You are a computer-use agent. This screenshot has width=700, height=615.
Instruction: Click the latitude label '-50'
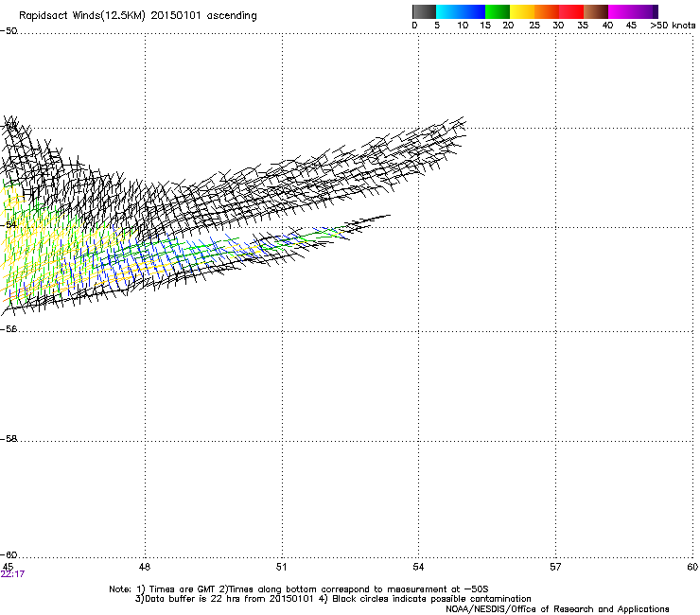click(x=9, y=31)
